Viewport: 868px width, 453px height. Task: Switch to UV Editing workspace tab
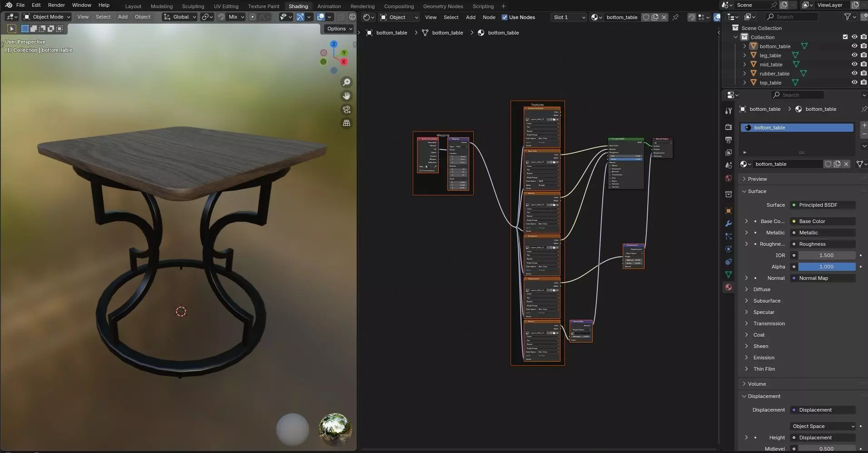click(x=226, y=6)
